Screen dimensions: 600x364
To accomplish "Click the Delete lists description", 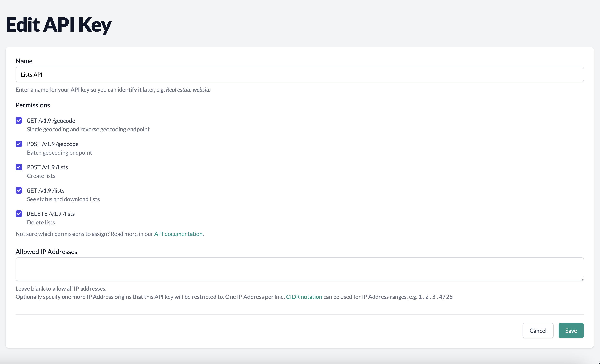I will [41, 222].
